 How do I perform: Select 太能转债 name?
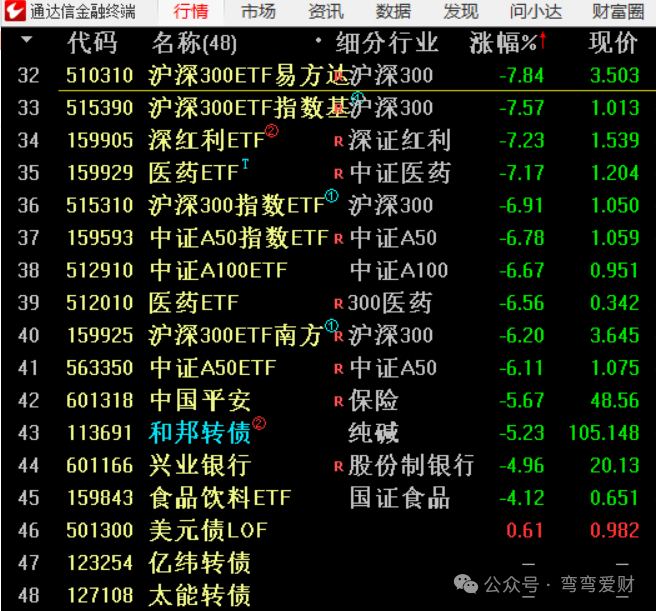click(x=200, y=595)
